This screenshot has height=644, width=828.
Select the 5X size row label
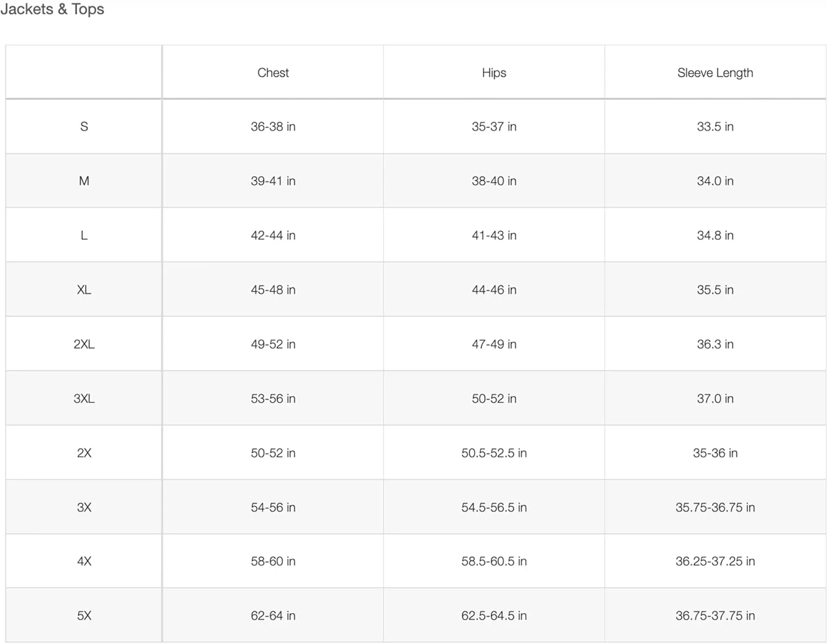pyautogui.click(x=84, y=616)
